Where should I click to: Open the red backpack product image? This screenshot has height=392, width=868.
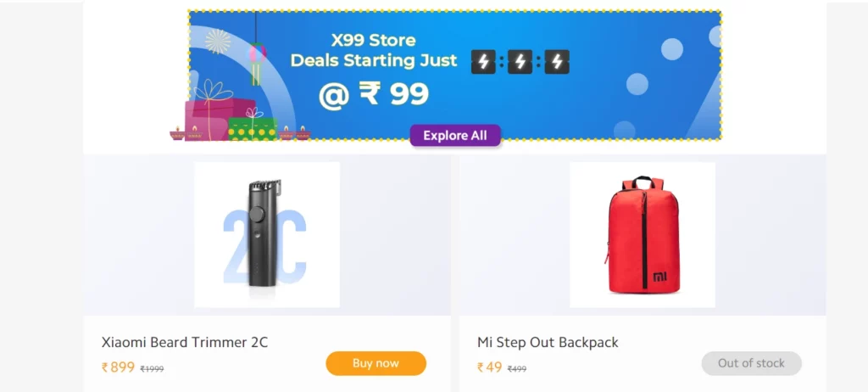click(x=643, y=234)
